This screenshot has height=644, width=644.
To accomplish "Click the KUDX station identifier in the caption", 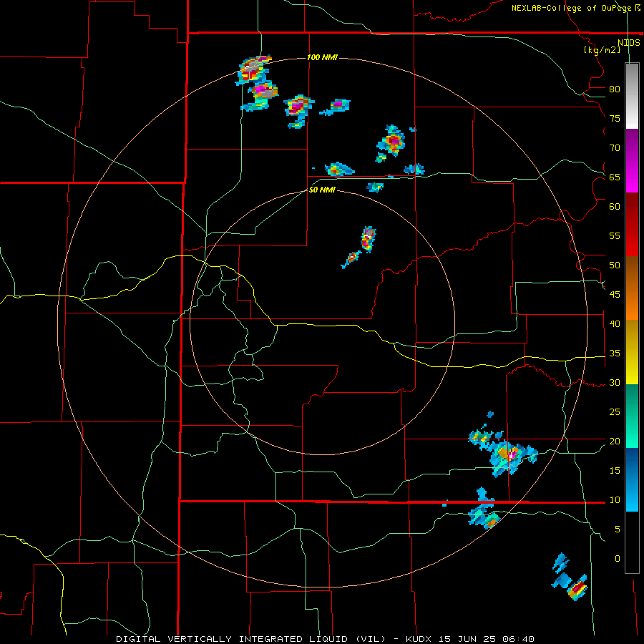I will (x=419, y=639).
